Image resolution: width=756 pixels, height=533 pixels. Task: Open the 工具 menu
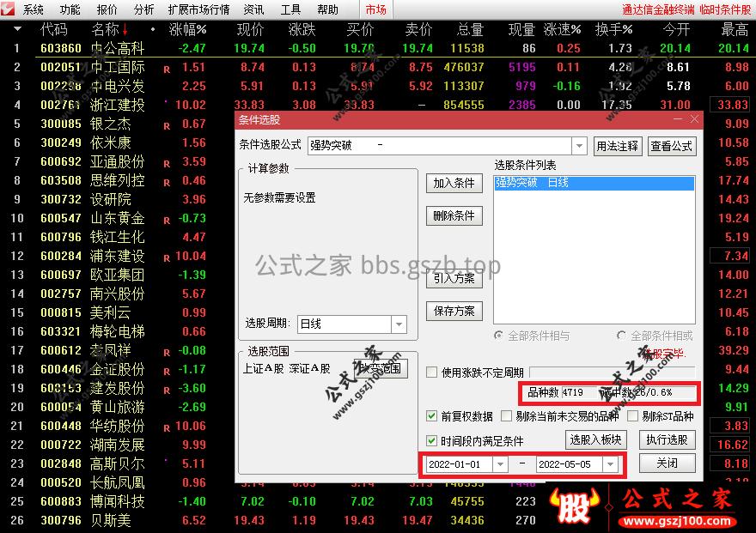pos(290,9)
